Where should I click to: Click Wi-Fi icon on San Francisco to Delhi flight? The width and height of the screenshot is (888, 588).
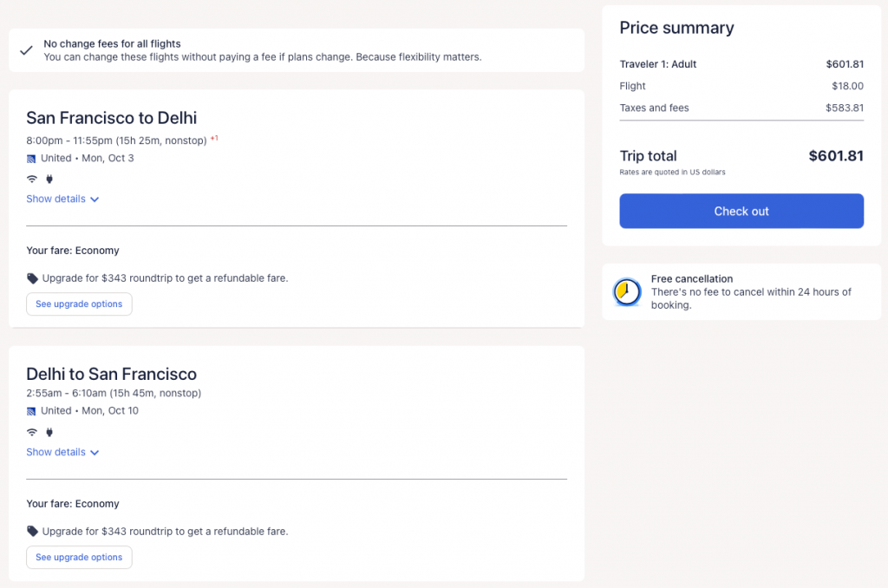pos(32,180)
